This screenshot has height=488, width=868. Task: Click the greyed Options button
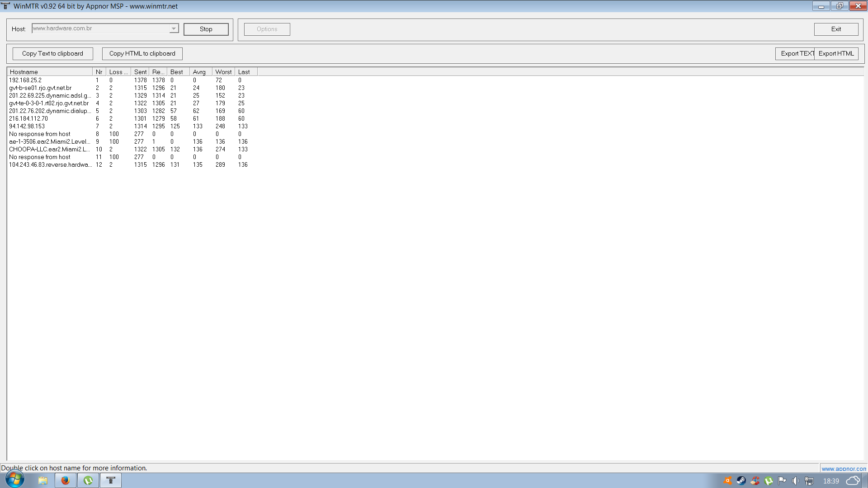coord(267,29)
